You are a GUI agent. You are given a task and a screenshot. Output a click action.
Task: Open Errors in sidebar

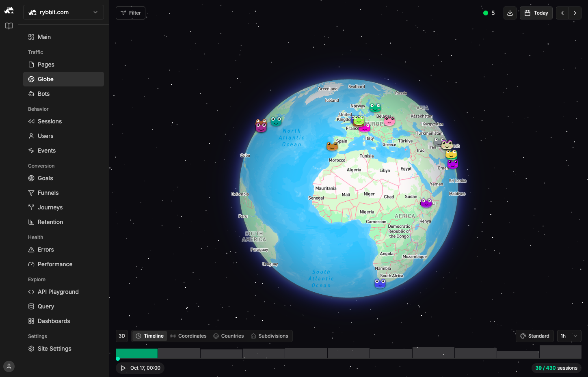(x=63, y=250)
